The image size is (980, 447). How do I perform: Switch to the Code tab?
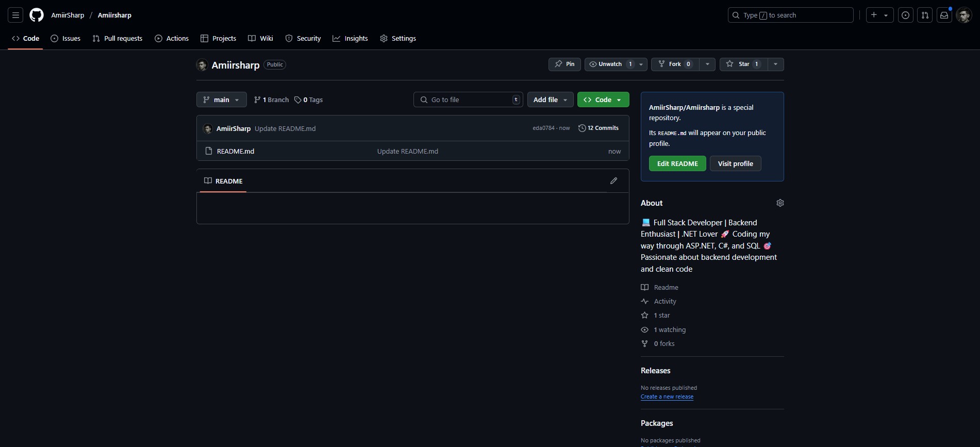25,39
